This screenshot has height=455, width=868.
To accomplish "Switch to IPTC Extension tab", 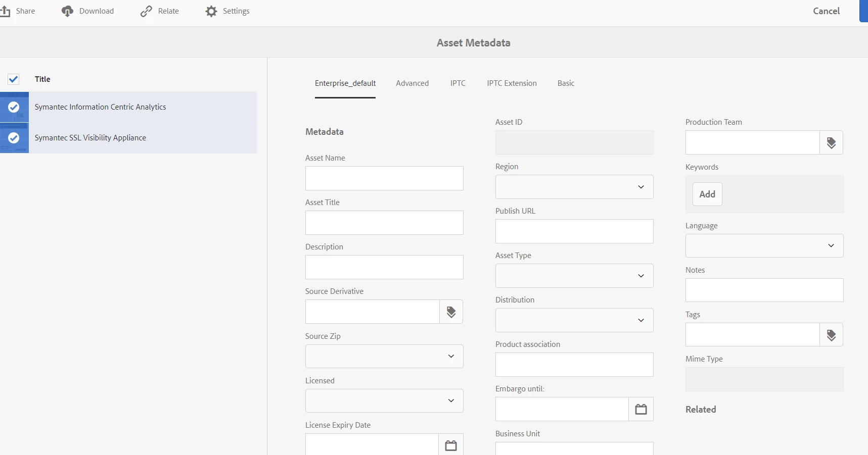I will click(512, 83).
